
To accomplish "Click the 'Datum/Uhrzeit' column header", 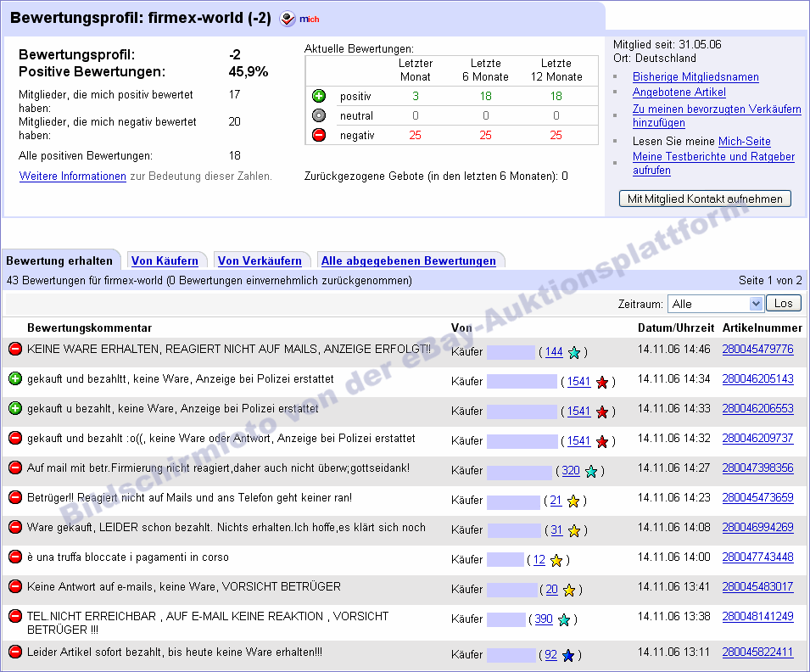I will [x=676, y=328].
